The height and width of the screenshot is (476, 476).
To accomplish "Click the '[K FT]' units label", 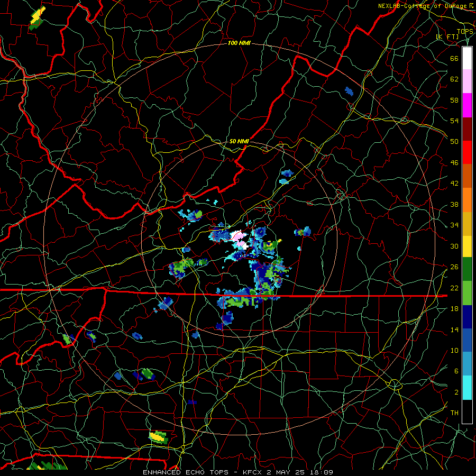I will pyautogui.click(x=447, y=36).
